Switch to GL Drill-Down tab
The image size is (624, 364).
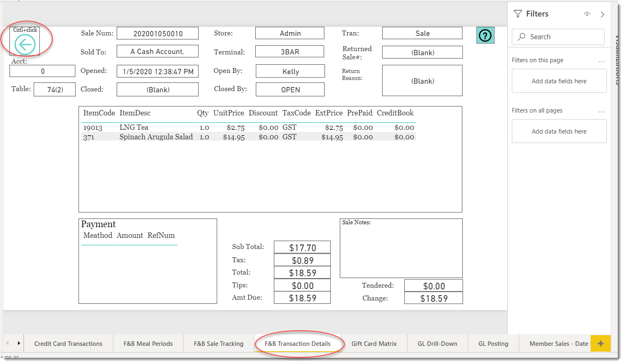coord(437,343)
